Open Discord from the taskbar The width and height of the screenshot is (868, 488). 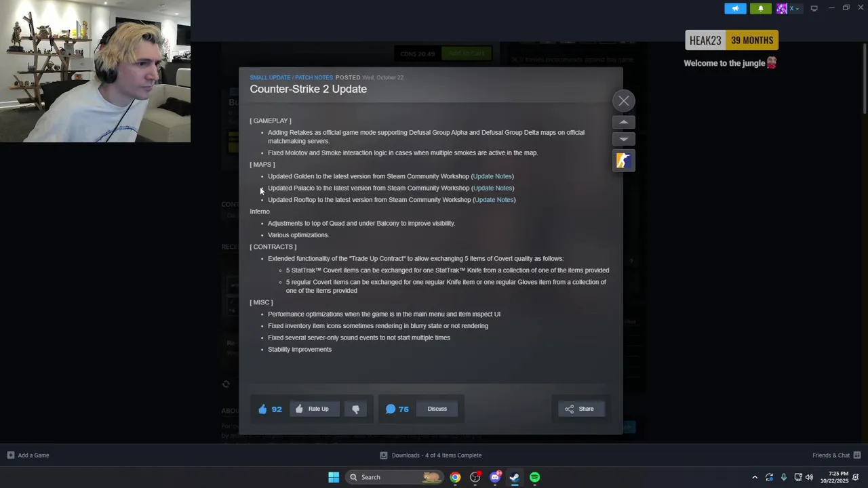coord(495,477)
